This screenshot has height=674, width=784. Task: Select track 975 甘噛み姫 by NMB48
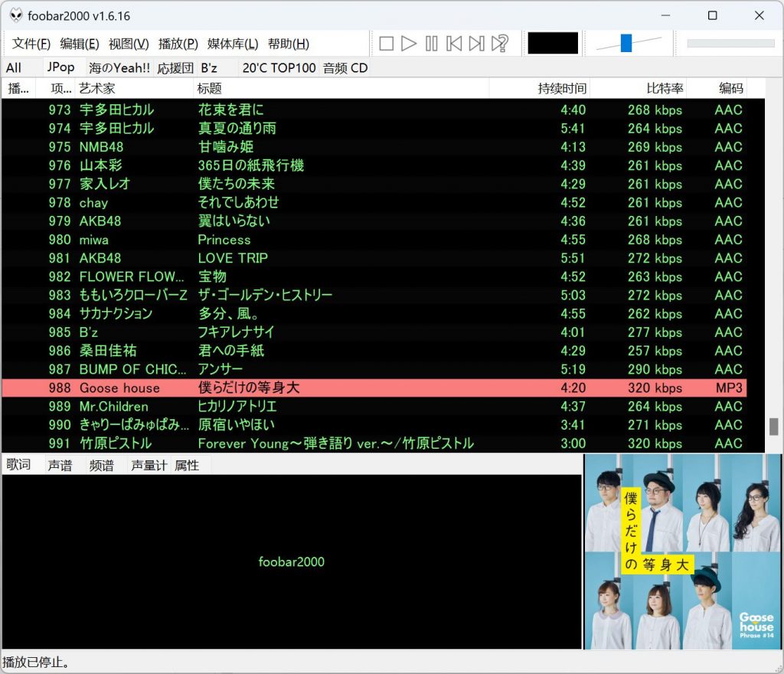tap(374, 146)
